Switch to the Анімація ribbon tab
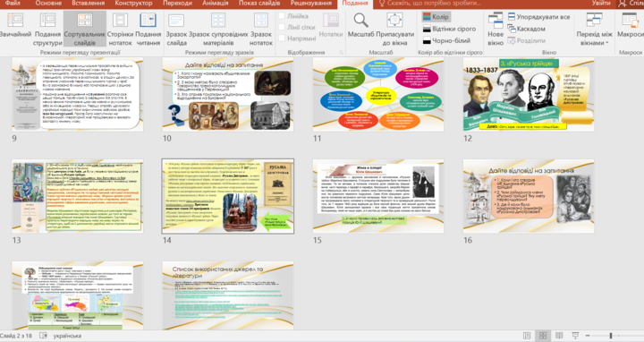 coord(216,4)
